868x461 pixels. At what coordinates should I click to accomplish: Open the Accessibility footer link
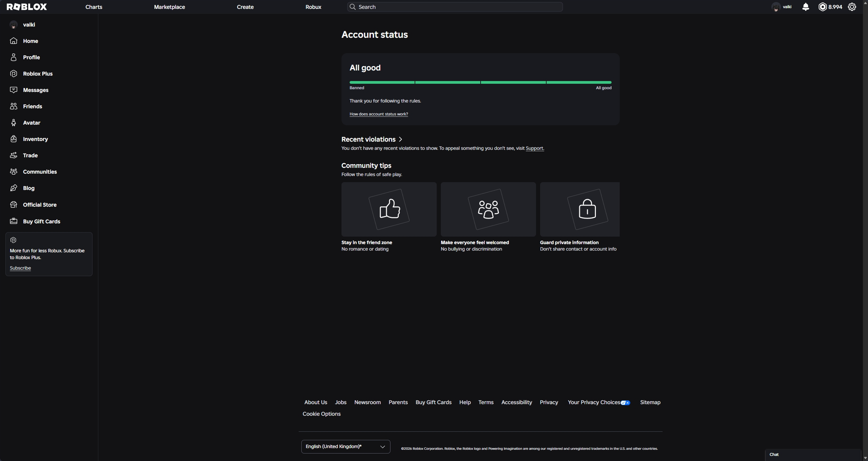pos(516,402)
